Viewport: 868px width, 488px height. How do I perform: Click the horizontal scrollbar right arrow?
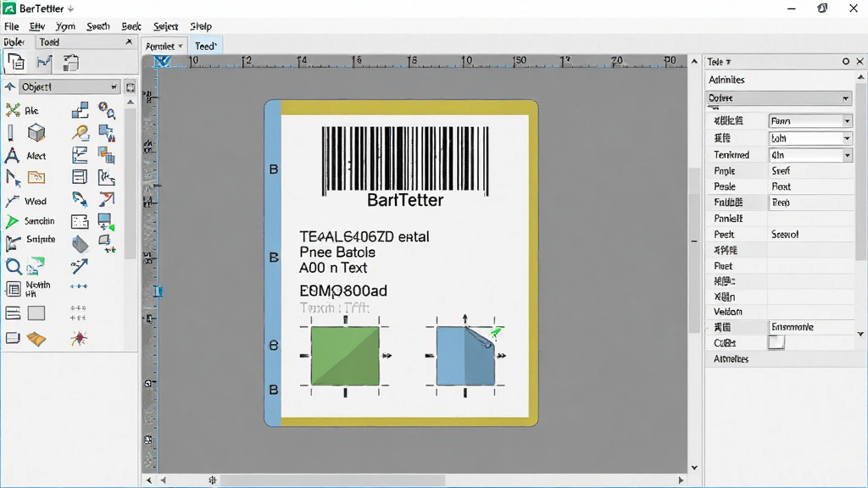[681, 480]
